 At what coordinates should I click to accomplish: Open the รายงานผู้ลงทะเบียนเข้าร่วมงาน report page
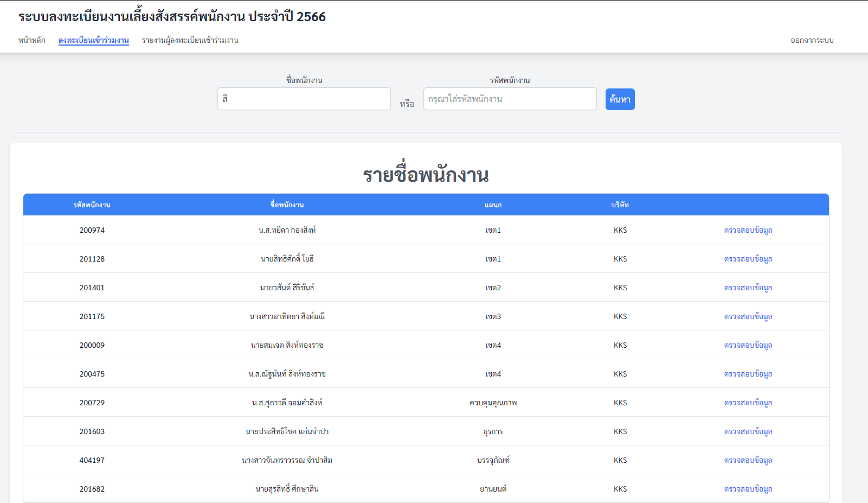[x=190, y=40]
